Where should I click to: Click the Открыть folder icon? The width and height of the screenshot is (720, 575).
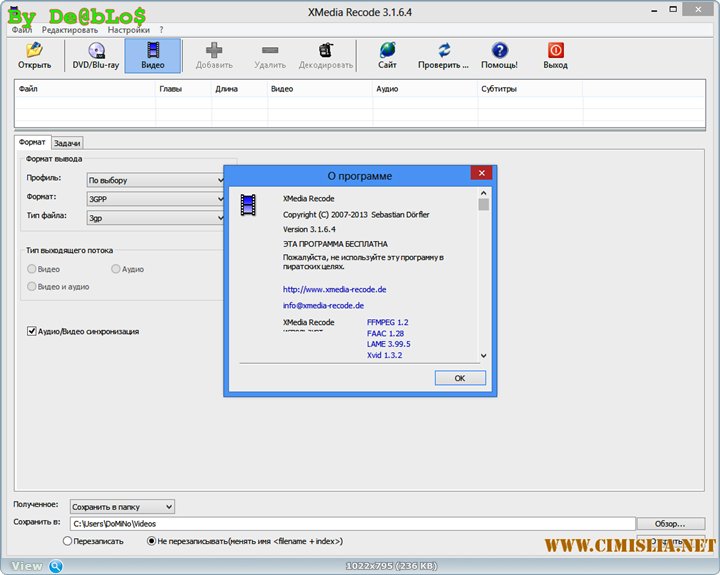coord(34,50)
